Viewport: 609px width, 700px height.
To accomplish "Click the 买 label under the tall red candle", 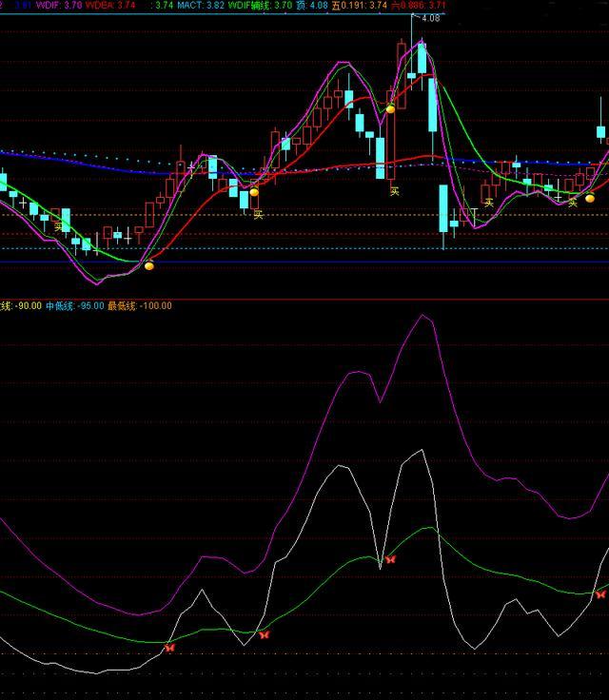I will tap(394, 191).
